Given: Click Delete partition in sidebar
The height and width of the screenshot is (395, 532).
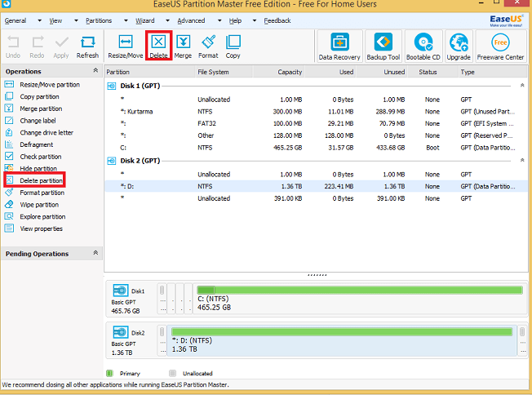Looking at the screenshot, I should [x=34, y=180].
